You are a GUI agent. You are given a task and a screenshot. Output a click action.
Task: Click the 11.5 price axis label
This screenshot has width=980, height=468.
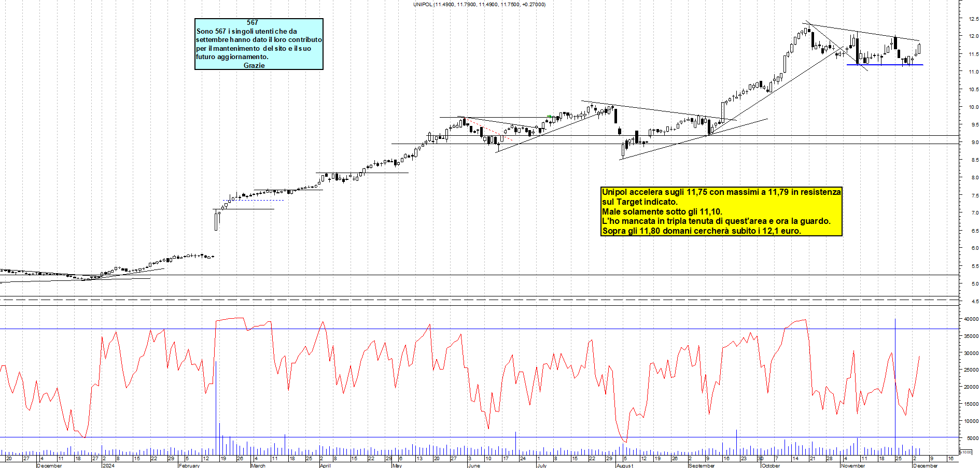[x=973, y=54]
